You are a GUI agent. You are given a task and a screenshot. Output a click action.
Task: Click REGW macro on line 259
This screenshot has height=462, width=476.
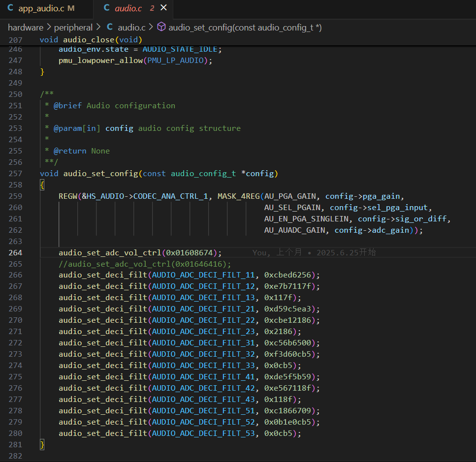coord(68,196)
